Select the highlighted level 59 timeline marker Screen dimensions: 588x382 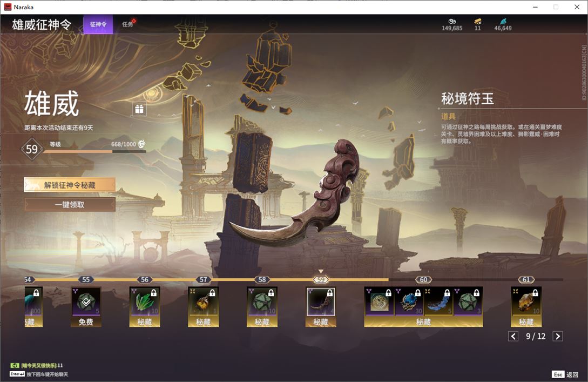point(321,279)
